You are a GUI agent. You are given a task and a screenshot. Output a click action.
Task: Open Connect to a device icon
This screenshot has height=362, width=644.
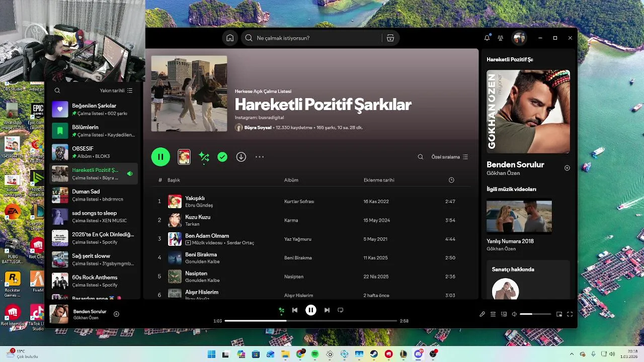click(x=504, y=314)
